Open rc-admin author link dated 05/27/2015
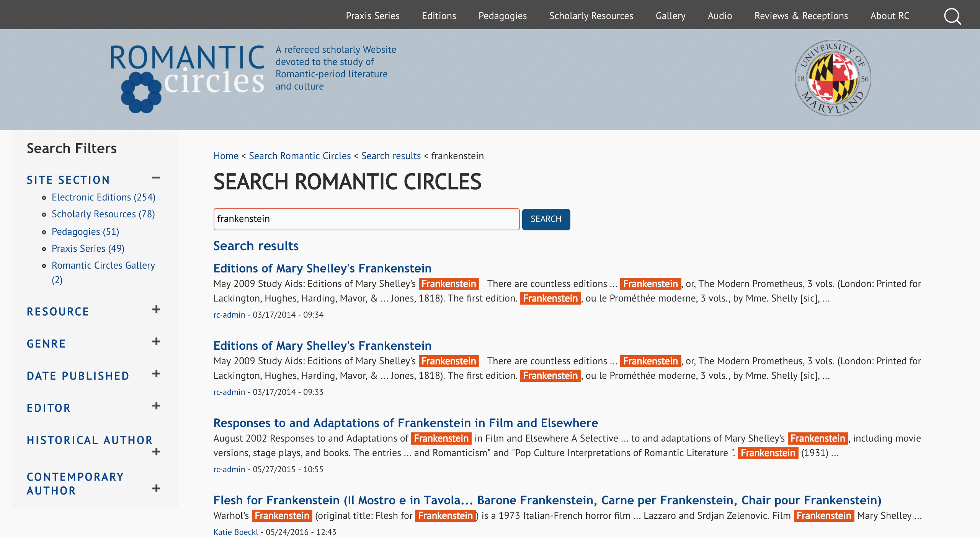The height and width of the screenshot is (538, 980). [x=229, y=470]
